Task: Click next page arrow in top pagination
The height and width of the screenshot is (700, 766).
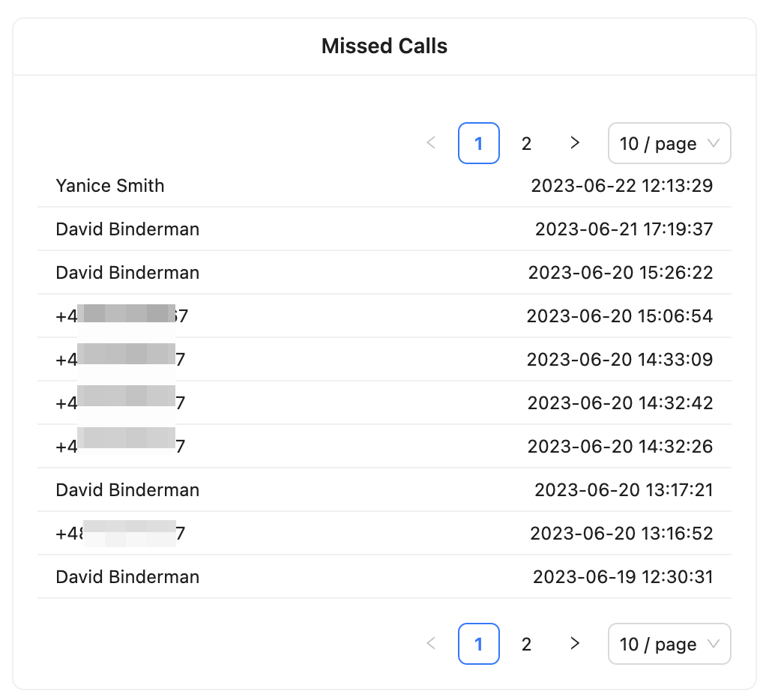Action: click(x=575, y=143)
